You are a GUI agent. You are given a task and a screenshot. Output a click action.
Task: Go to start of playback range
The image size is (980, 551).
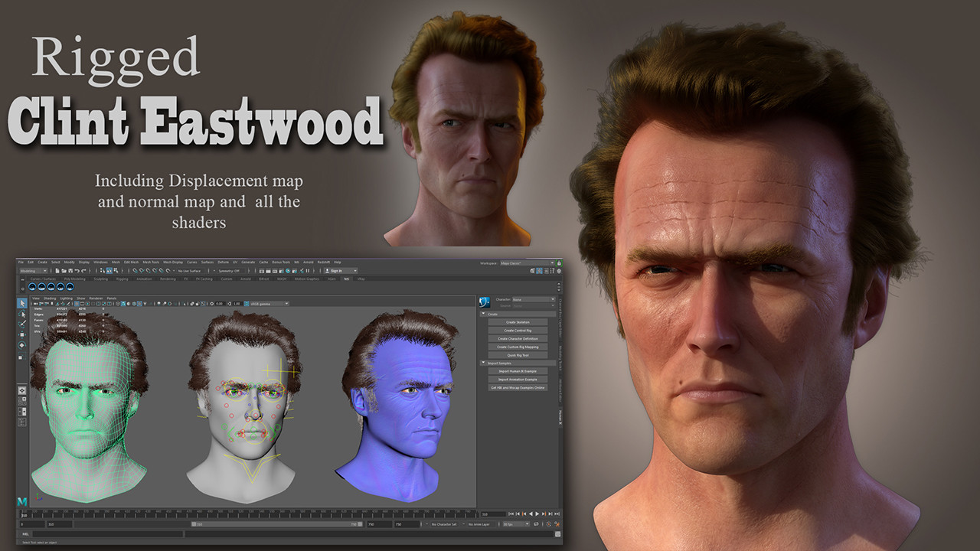pos(511,514)
